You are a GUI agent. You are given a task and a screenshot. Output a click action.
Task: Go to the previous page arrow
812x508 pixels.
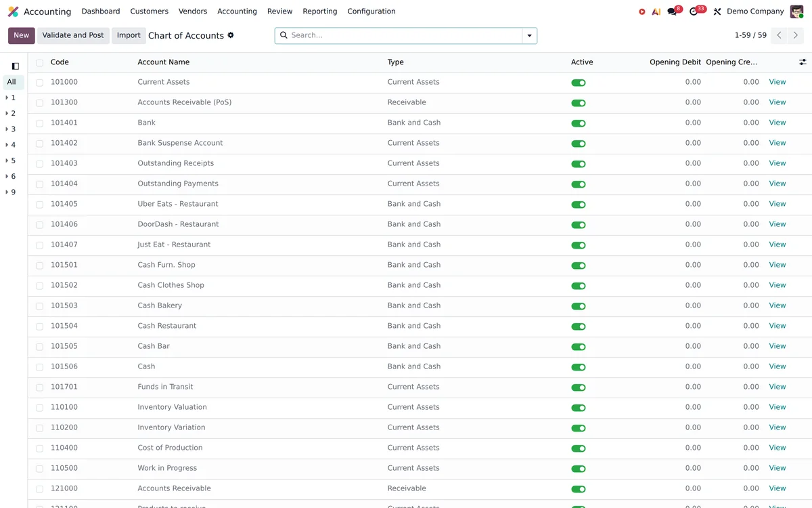pyautogui.click(x=780, y=35)
